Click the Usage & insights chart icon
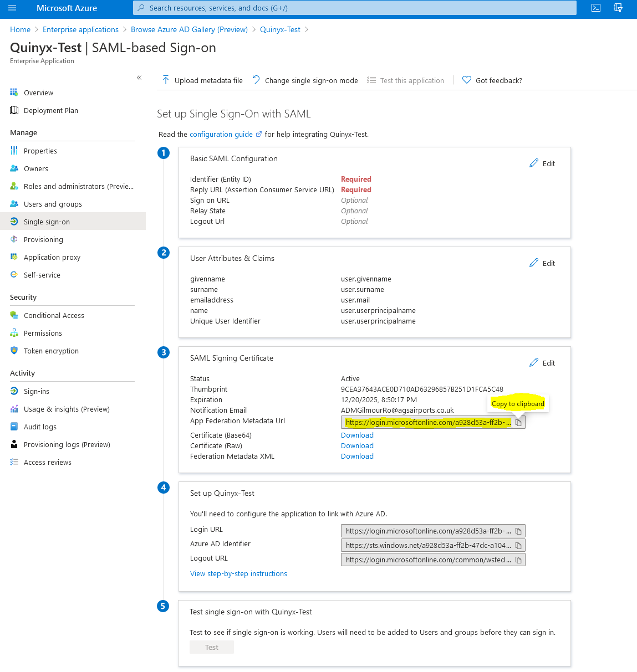This screenshot has width=637, height=672. [14, 409]
